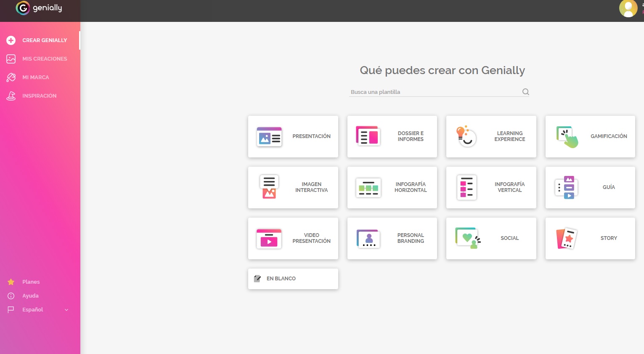Image resolution: width=644 pixels, height=354 pixels.
Task: Go to Mi Marca section
Action: [36, 77]
